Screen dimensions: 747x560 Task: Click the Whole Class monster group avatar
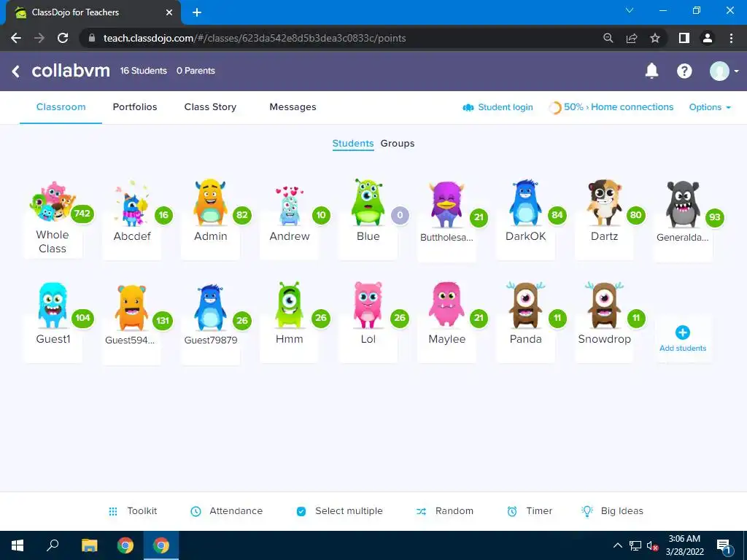point(52,201)
